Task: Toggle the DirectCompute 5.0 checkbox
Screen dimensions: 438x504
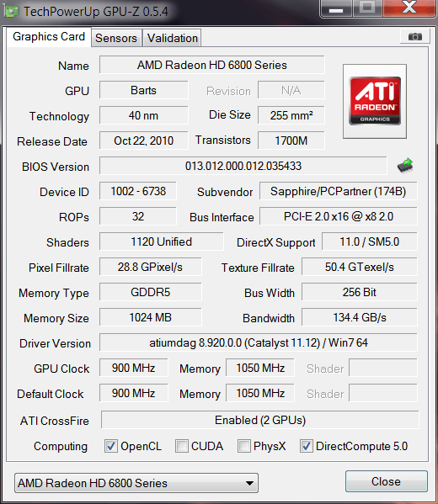Action: pos(306,446)
